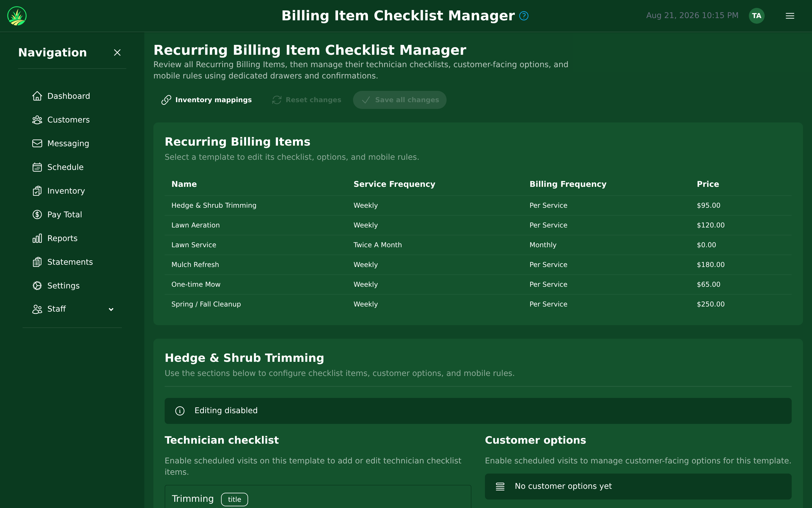812x508 pixels.
Task: Select the Mulch Refresh row
Action: point(478,265)
